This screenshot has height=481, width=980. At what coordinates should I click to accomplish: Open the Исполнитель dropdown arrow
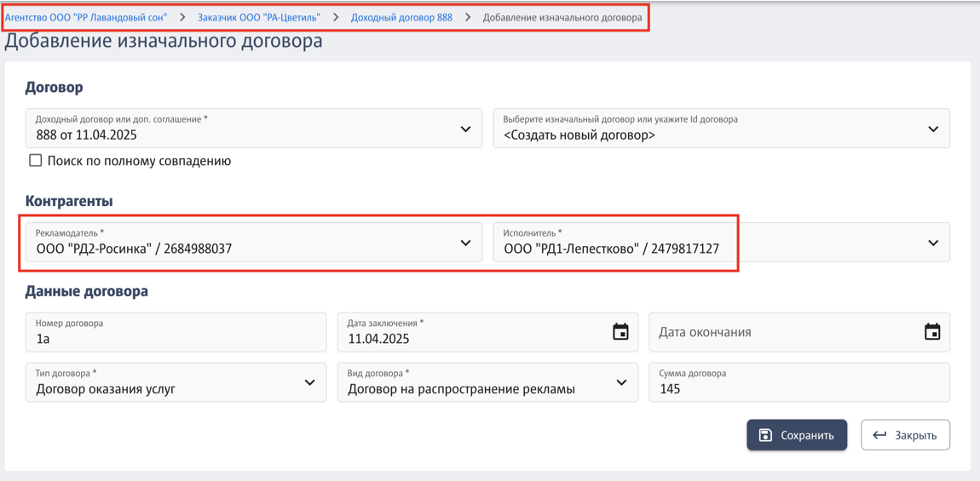[933, 243]
